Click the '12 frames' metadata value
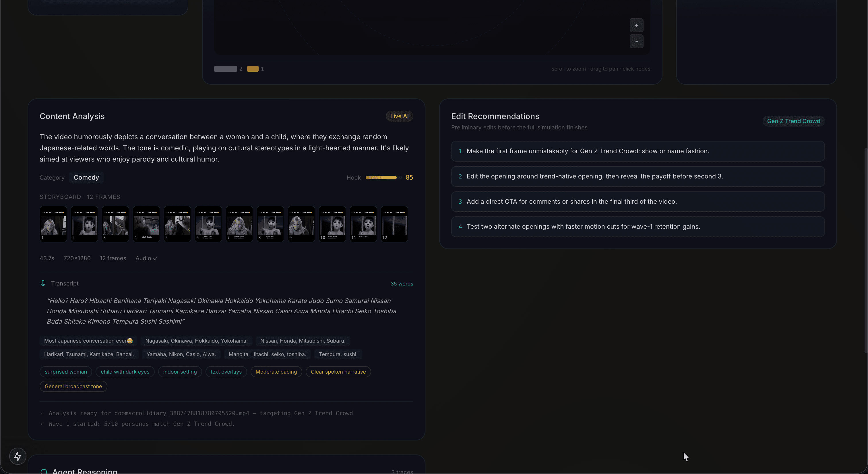This screenshot has height=474, width=868. pos(113,258)
